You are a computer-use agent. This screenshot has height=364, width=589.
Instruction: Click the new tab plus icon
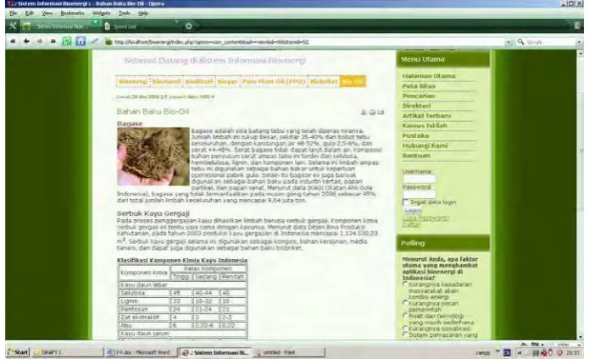pos(189,26)
